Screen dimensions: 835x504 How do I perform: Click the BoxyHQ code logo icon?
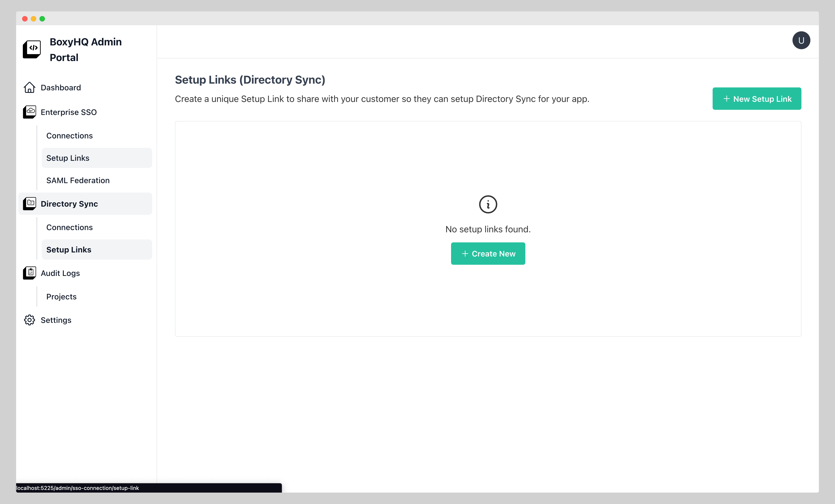click(x=32, y=49)
